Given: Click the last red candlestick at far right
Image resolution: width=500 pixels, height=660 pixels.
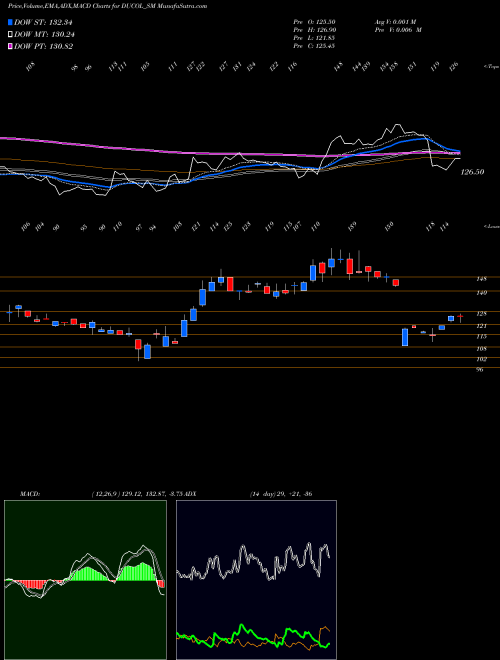Looking at the screenshot, I should coord(460,316).
